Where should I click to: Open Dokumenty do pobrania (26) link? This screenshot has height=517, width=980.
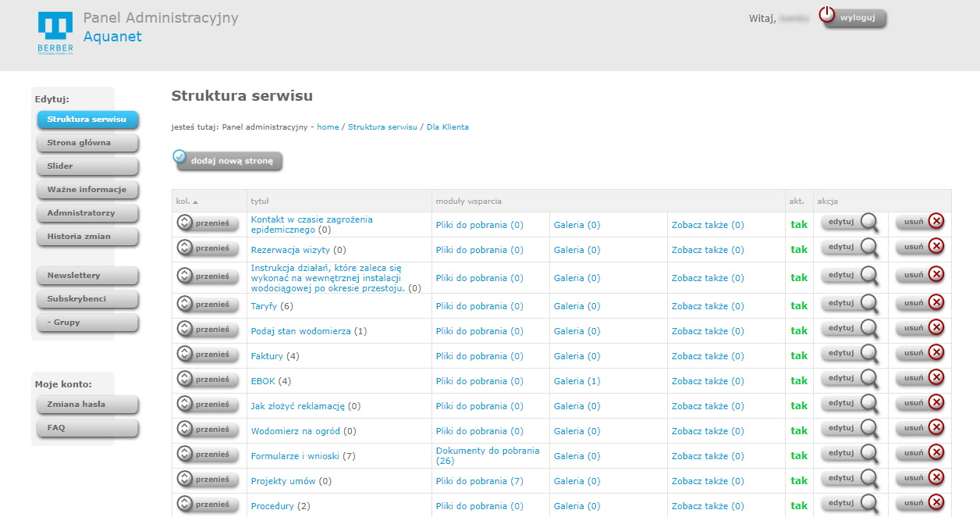[487, 455]
